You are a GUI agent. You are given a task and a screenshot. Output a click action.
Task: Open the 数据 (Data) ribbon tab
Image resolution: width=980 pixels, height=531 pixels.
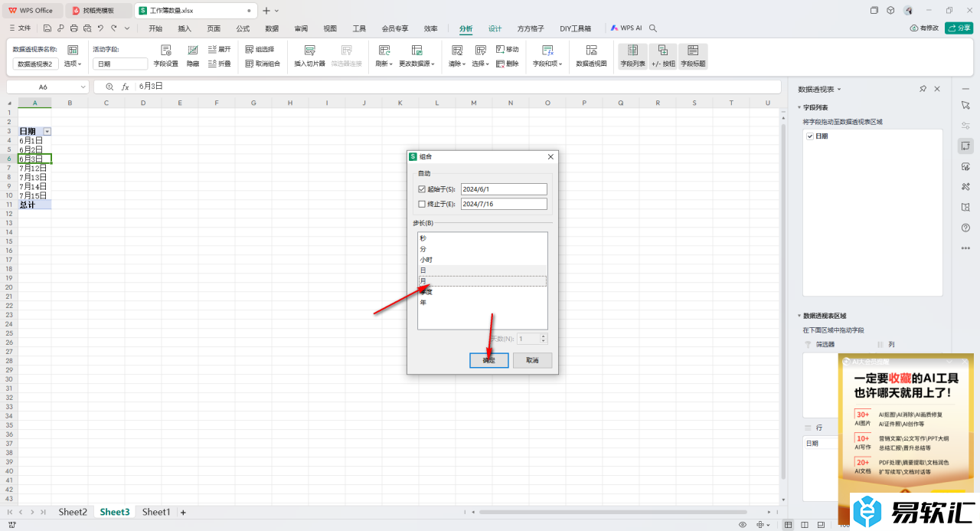click(272, 28)
